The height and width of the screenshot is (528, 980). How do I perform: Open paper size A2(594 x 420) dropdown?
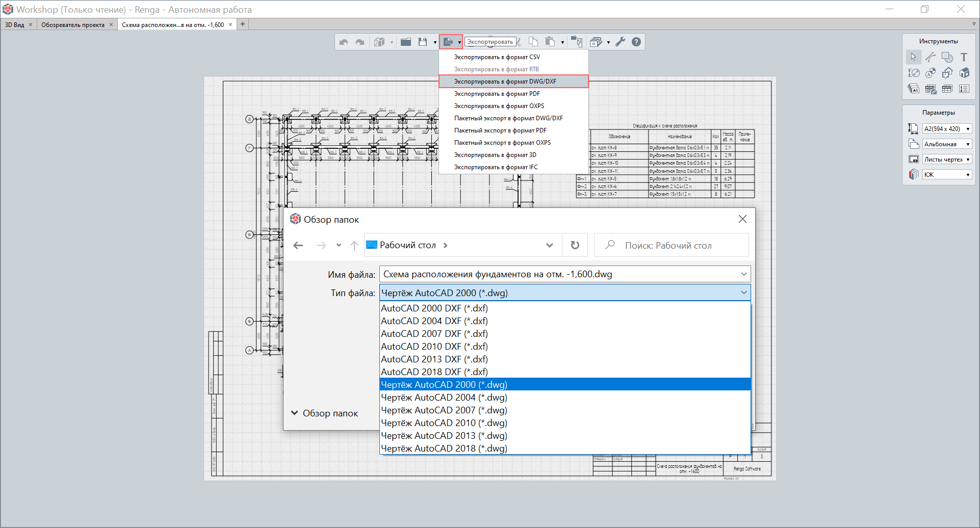tap(947, 129)
